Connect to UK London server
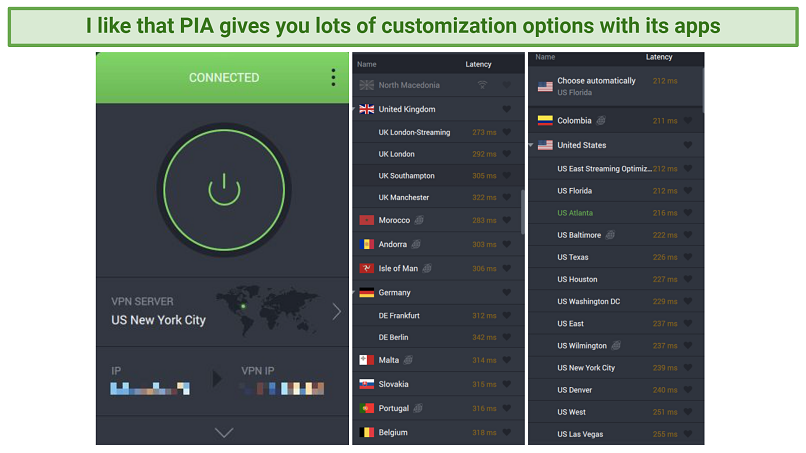Image resolution: width=806 pixels, height=453 pixels. tap(438, 154)
